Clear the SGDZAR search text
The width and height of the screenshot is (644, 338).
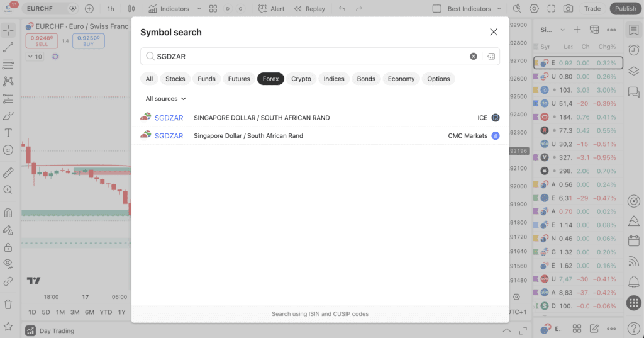tap(474, 57)
